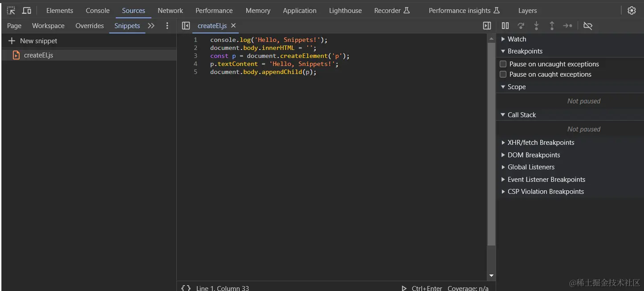Image resolution: width=644 pixels, height=291 pixels.
Task: Expand Global Listeners
Action: coord(503,167)
